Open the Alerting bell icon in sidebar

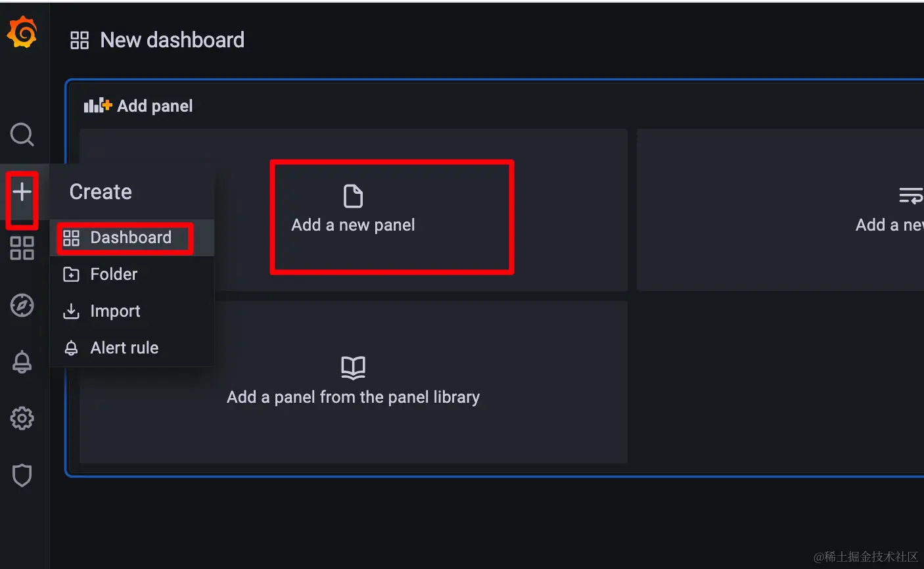(22, 362)
